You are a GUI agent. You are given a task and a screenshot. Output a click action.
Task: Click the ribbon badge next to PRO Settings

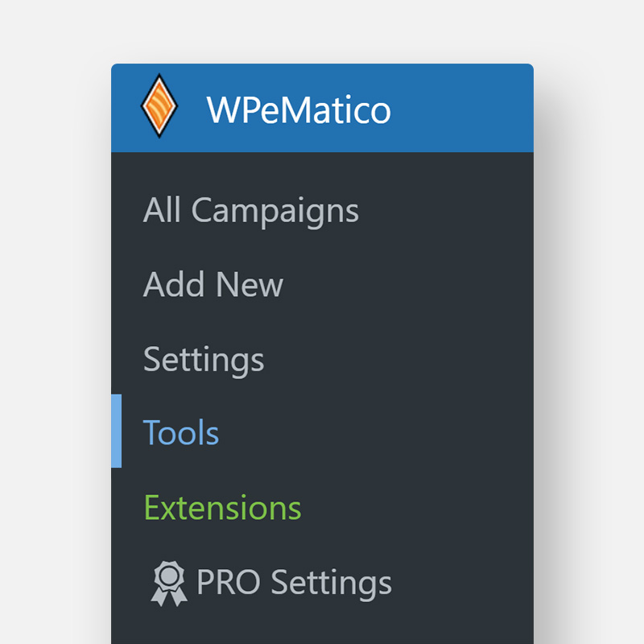(168, 583)
